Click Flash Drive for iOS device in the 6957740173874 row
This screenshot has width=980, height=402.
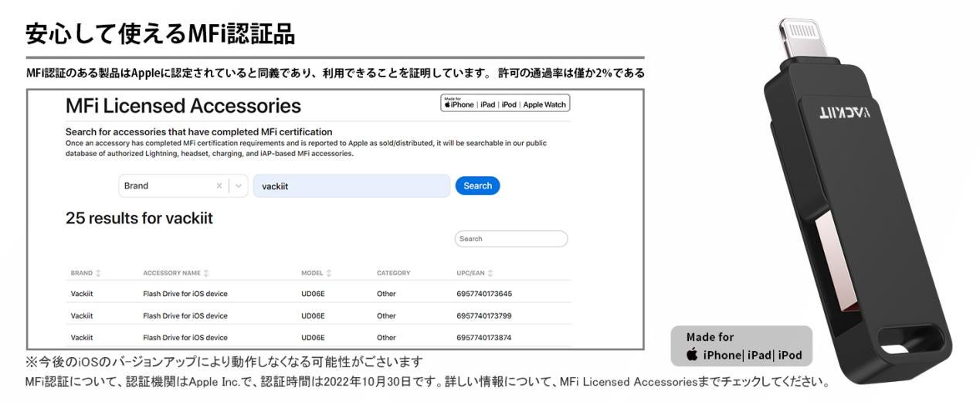(x=185, y=337)
